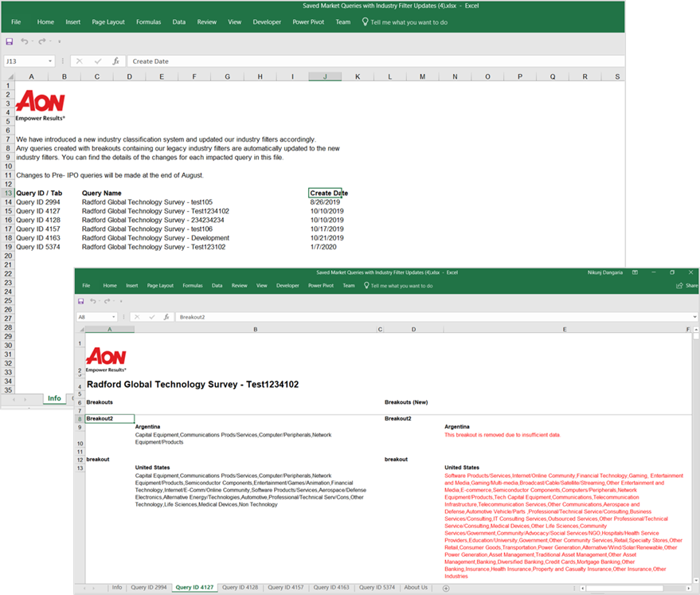Viewport: 700px width, 595px height.
Task: Expand formula bar in front window
Action: click(x=694, y=317)
